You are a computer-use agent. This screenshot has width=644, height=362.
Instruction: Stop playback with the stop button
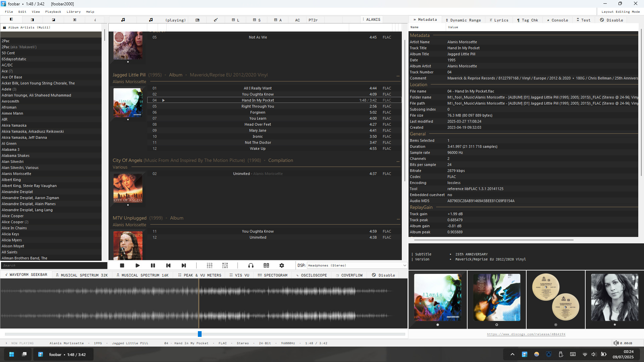tap(122, 265)
